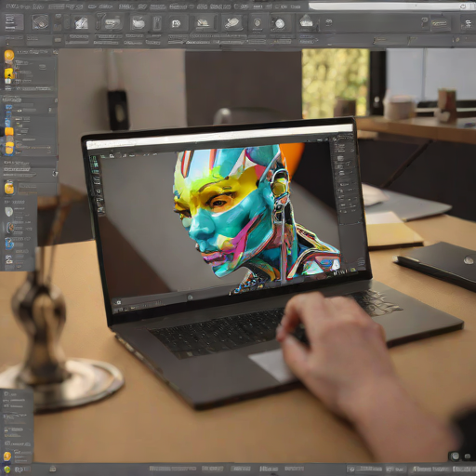Screen dimensions: 476x476
Task: Click the tall narrow icon right of the apple icon
Action: 157,23
